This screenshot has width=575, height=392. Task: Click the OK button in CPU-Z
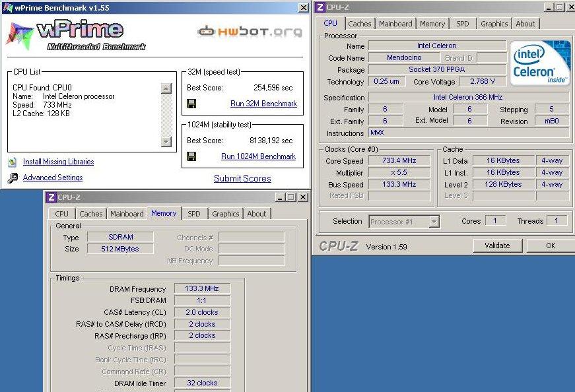pyautogui.click(x=551, y=245)
